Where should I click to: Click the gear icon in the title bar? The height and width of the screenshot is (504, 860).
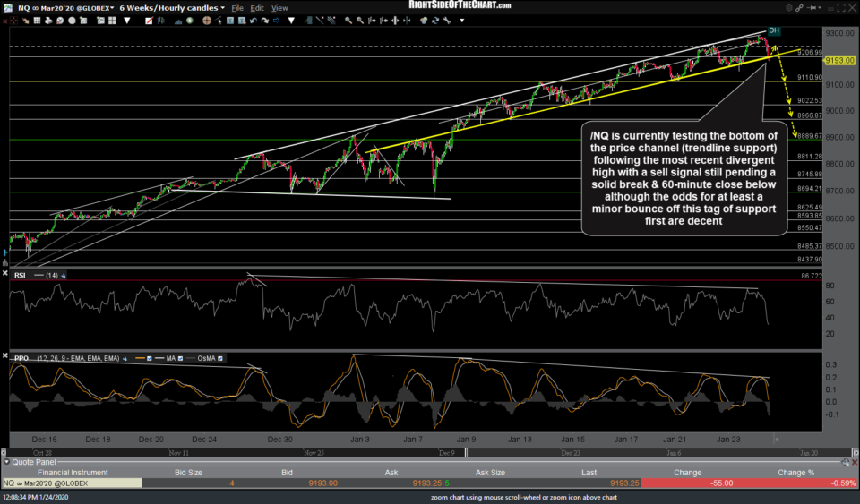coord(789,8)
